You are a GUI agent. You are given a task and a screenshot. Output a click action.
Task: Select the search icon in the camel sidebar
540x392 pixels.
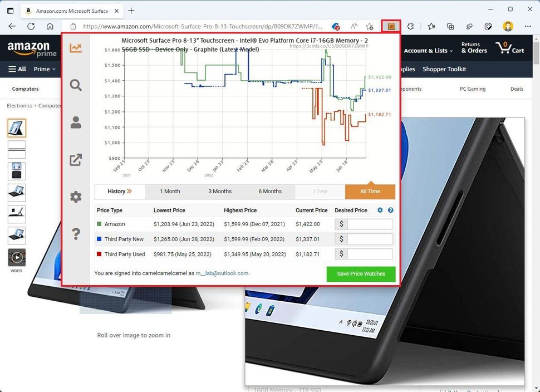(x=76, y=85)
